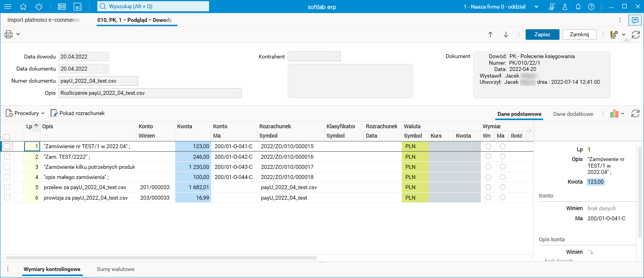Select the Ma radio in row 6

[503, 197]
